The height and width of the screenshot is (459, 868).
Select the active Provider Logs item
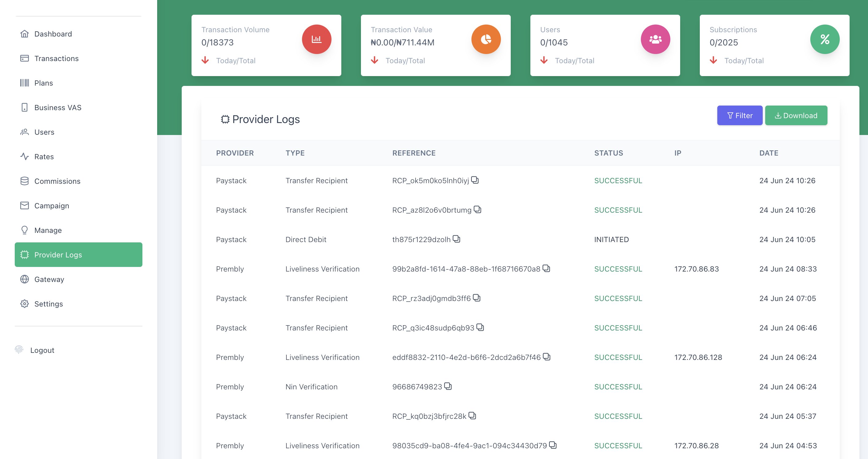pos(79,255)
